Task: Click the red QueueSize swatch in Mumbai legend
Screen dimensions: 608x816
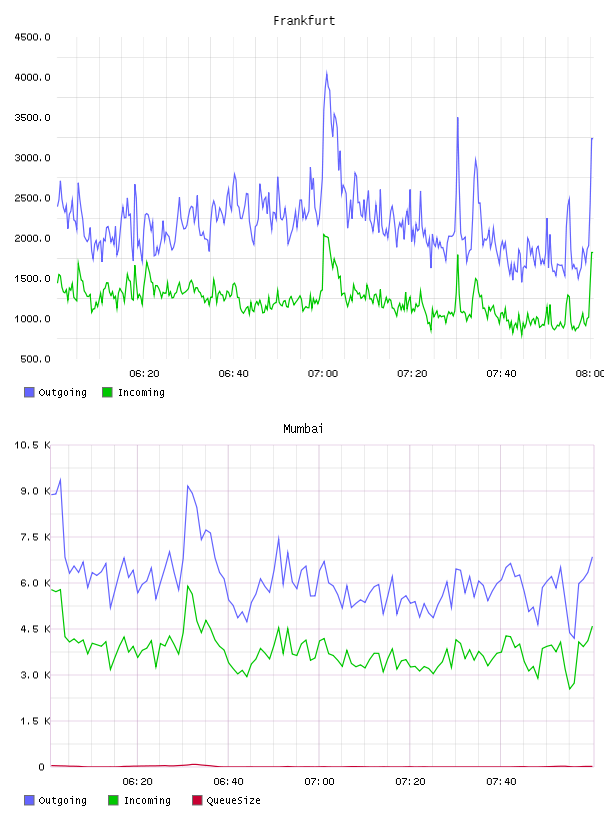Action: point(197,800)
